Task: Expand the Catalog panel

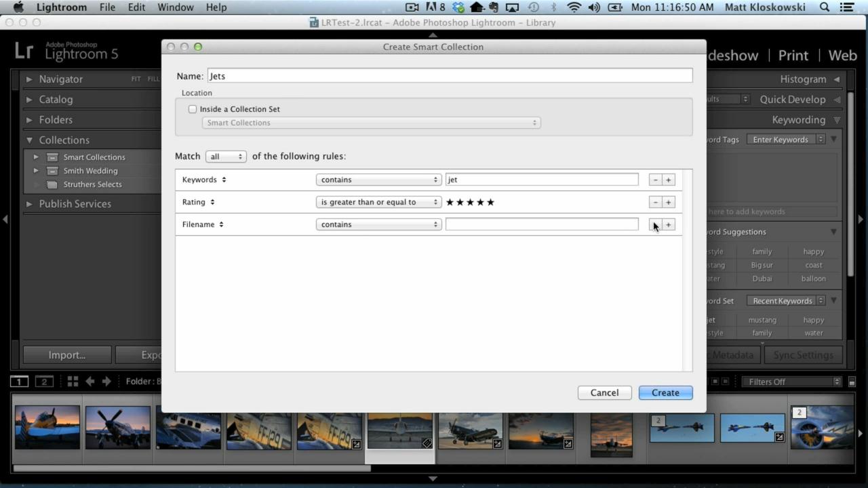Action: pos(29,100)
